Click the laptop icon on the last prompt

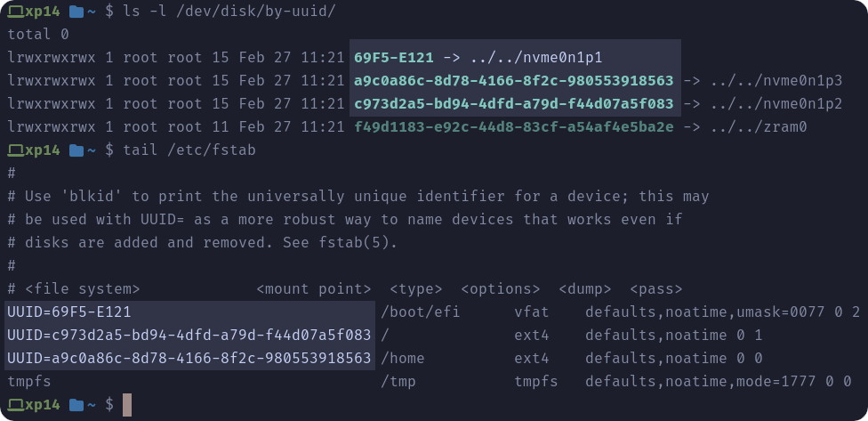16,405
